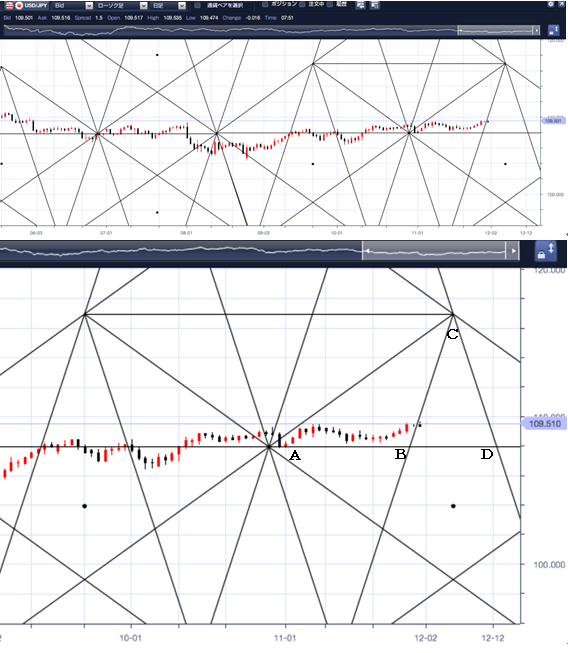The height and width of the screenshot is (653, 568).
Task: Open chart settings gear icon
Action: point(551,4)
